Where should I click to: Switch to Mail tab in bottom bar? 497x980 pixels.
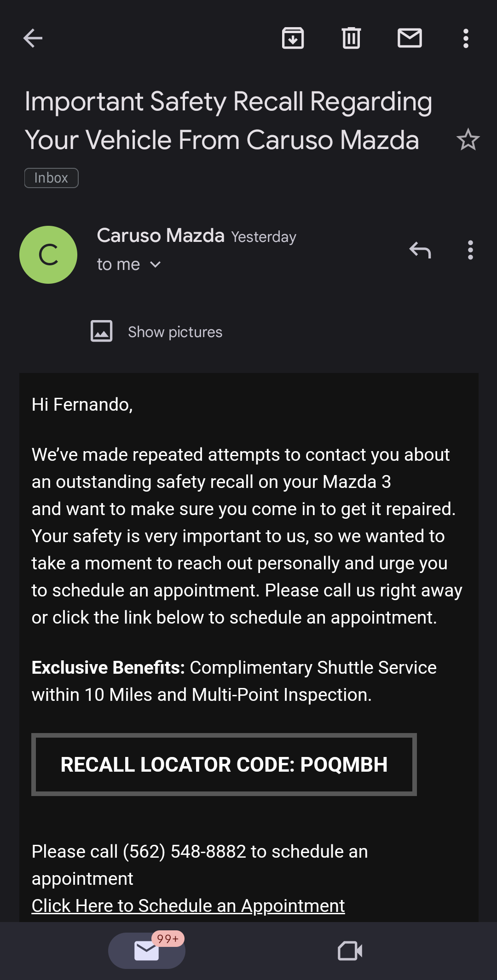tap(146, 951)
